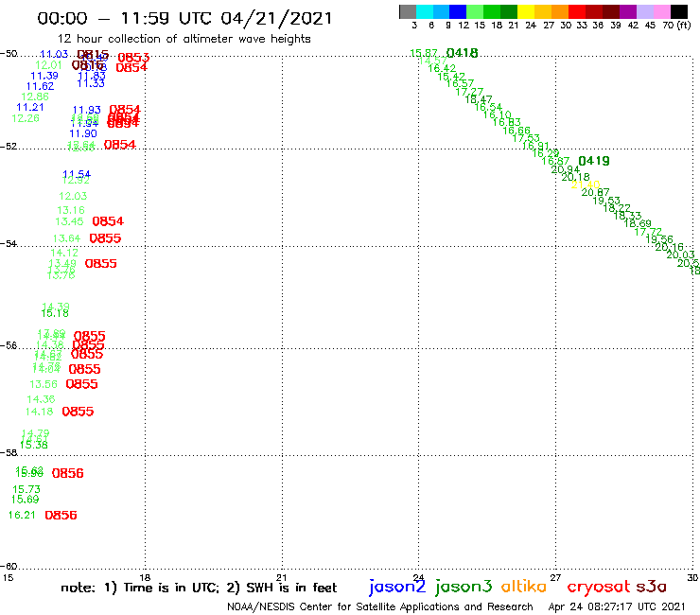700x615 pixels.
Task: Click the green 16.21 reading
Action: pyautogui.click(x=22, y=515)
